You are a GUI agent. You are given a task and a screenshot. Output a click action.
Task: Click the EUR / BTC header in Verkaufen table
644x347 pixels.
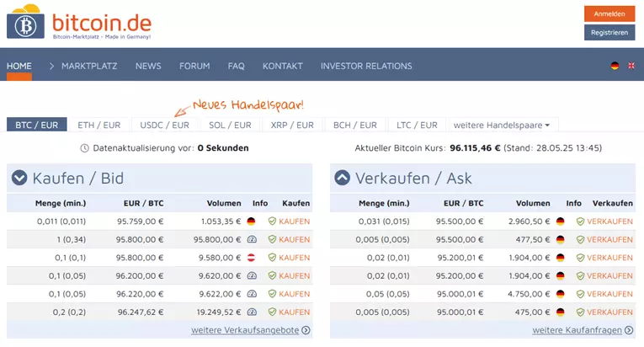coord(463,203)
